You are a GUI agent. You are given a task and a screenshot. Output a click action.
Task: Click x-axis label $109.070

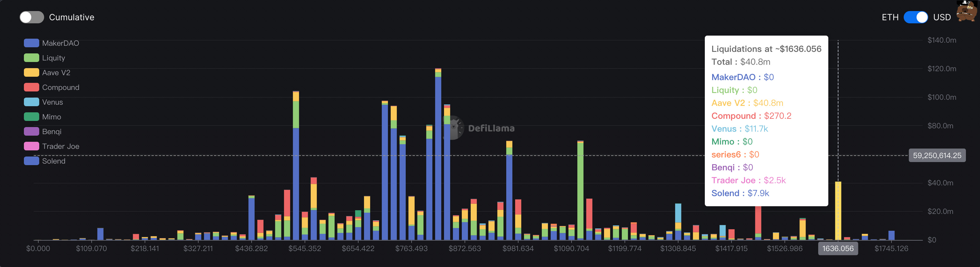click(91, 248)
